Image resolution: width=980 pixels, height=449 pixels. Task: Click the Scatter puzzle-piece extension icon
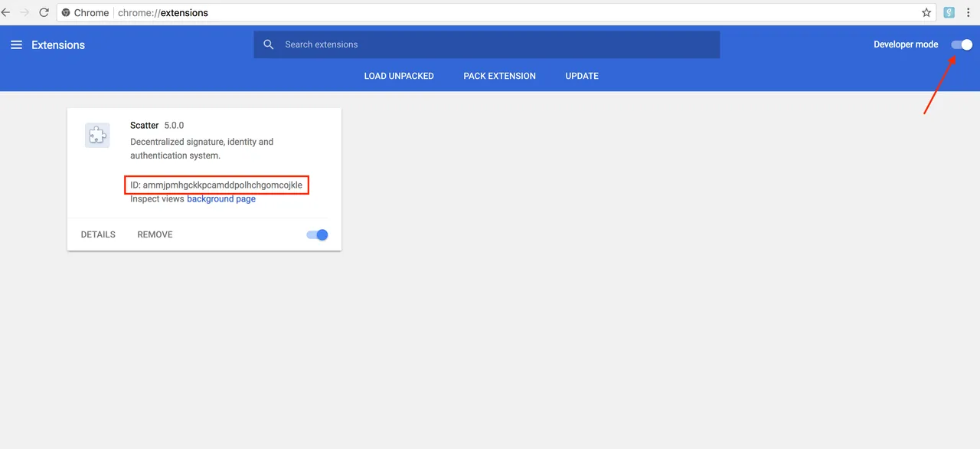(97, 136)
